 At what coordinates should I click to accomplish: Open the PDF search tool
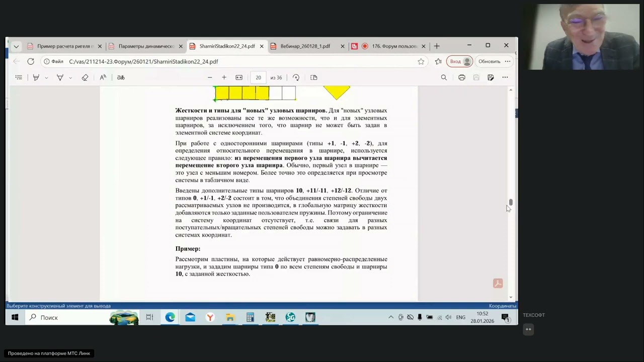[444, 77]
